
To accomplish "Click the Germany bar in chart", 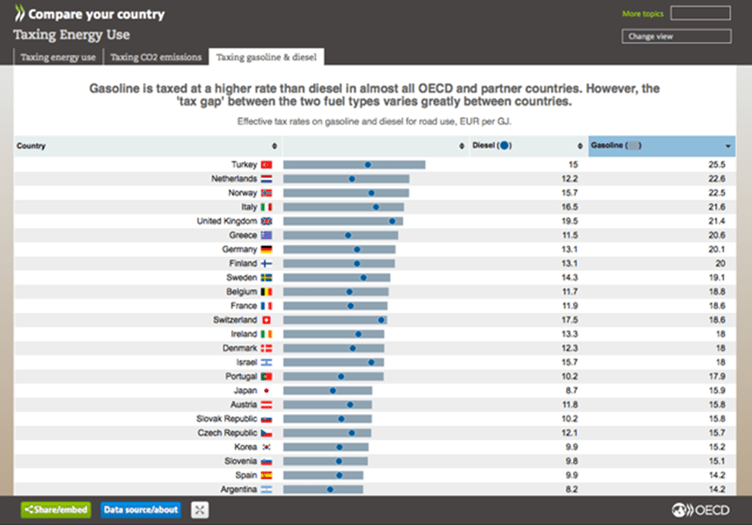I will 339,249.
